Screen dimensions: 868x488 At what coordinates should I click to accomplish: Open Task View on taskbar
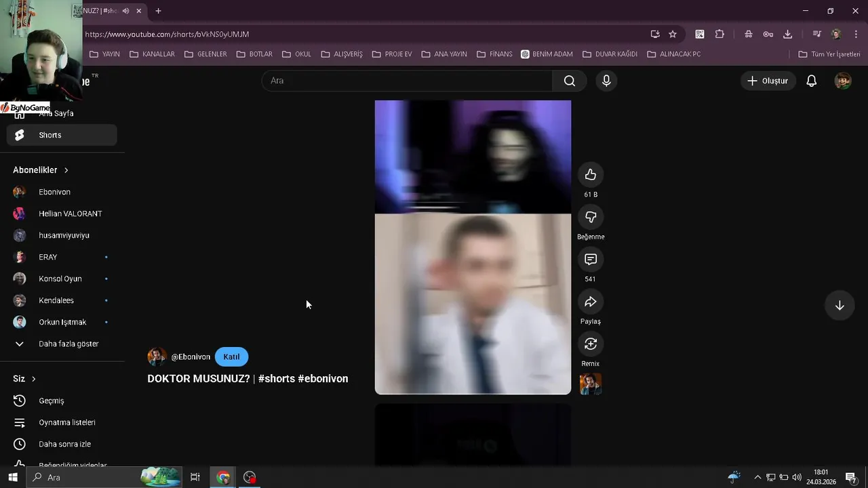(195, 477)
